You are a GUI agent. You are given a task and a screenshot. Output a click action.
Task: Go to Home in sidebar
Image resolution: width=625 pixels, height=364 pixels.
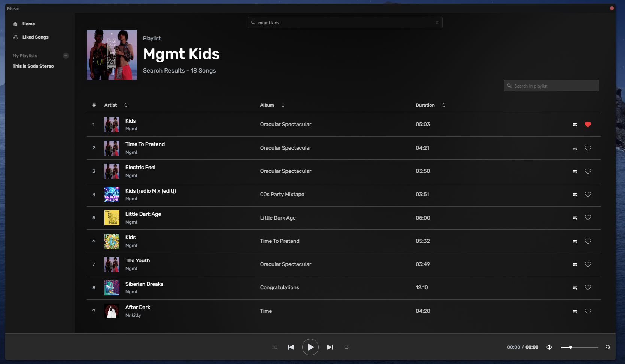(x=28, y=24)
